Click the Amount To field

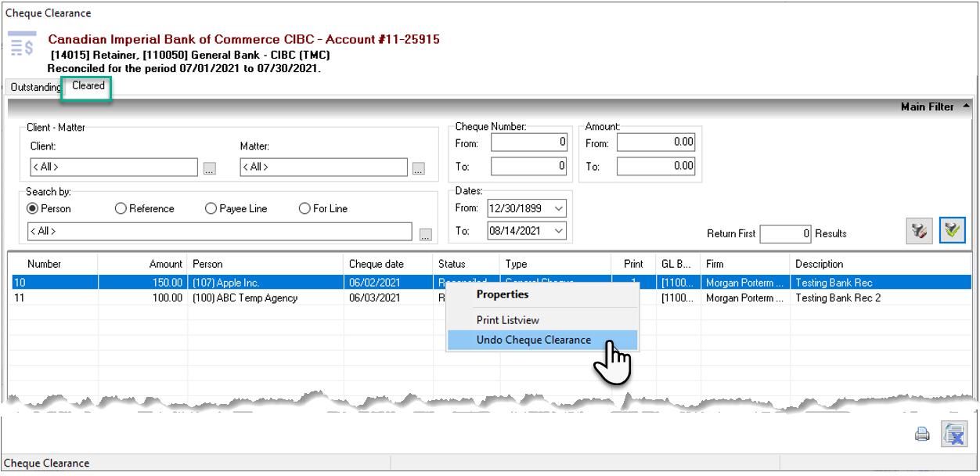(x=656, y=166)
